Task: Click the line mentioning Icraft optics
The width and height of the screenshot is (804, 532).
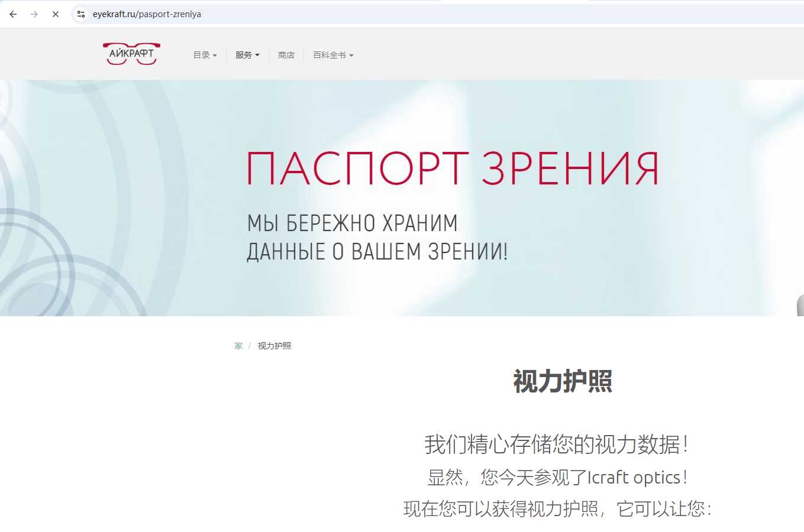Action: pos(558,477)
